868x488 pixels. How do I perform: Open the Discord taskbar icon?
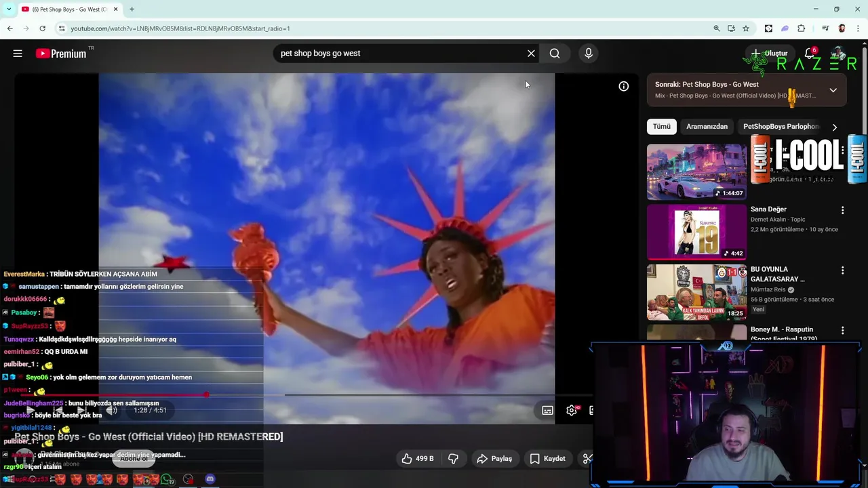point(210,479)
